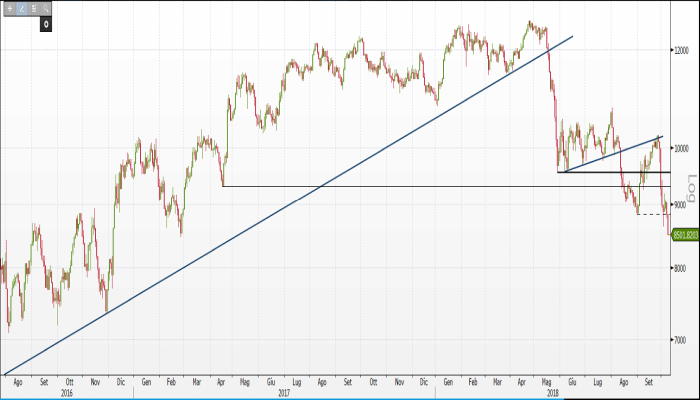The width and height of the screenshot is (700, 400).
Task: Click the 8000 price axis label
Action: pos(682,268)
